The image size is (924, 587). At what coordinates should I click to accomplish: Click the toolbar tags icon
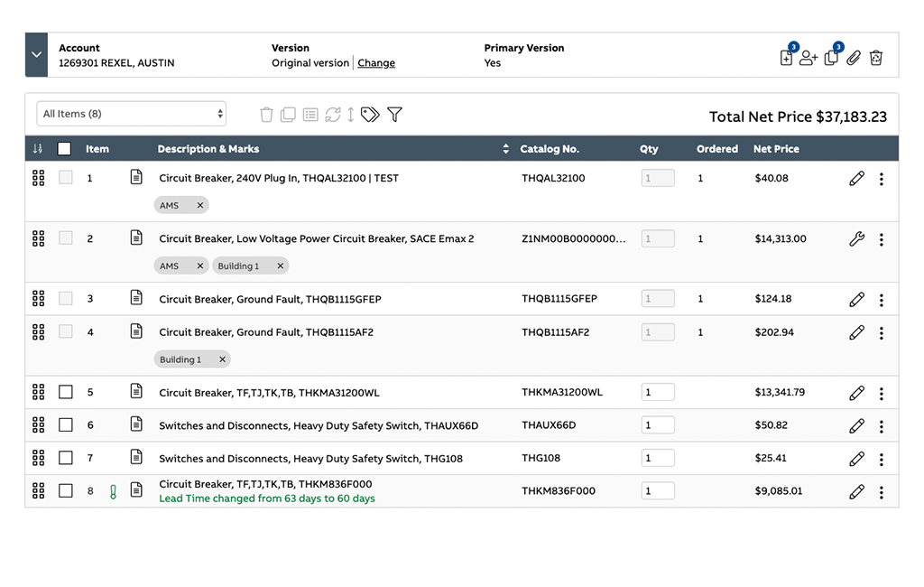click(370, 115)
